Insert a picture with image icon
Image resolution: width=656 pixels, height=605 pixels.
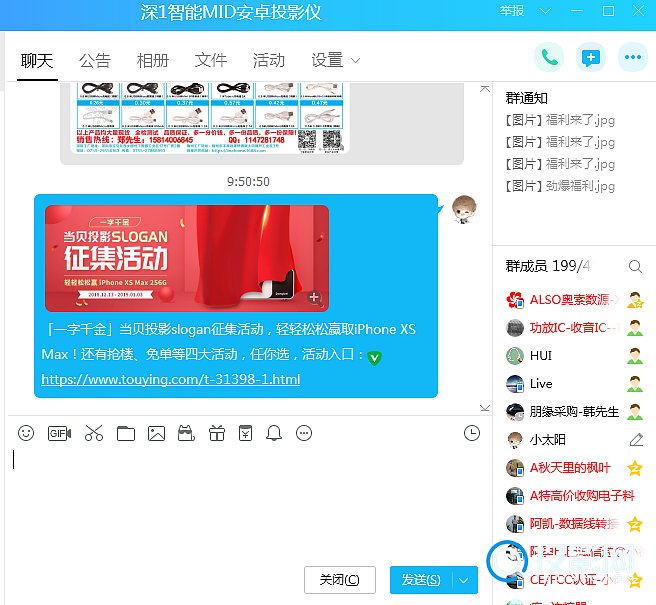click(156, 433)
